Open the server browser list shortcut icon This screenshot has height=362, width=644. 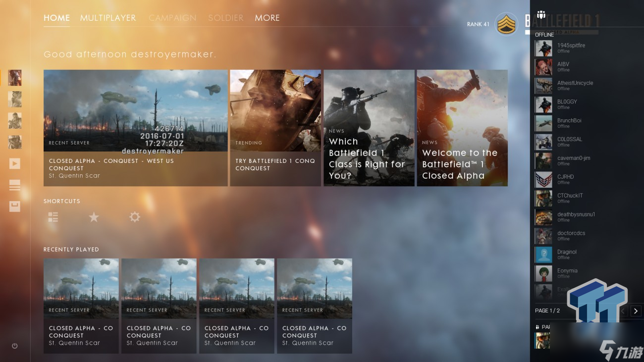[x=53, y=217]
